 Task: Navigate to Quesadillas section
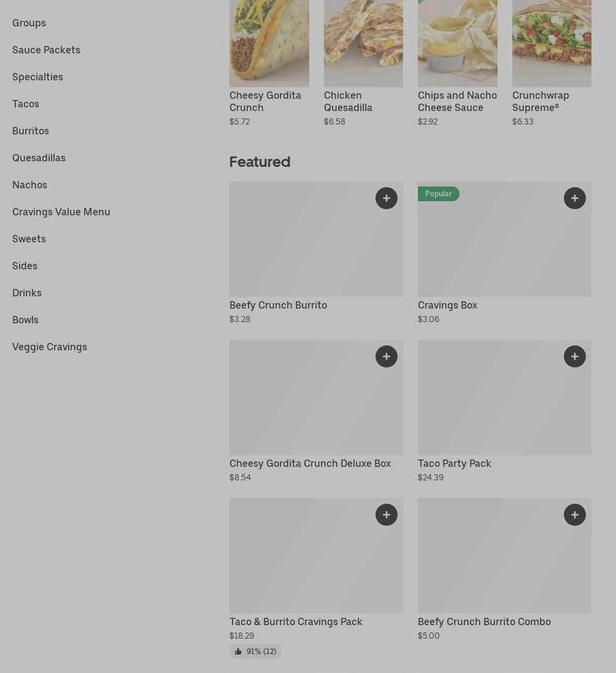[39, 158]
